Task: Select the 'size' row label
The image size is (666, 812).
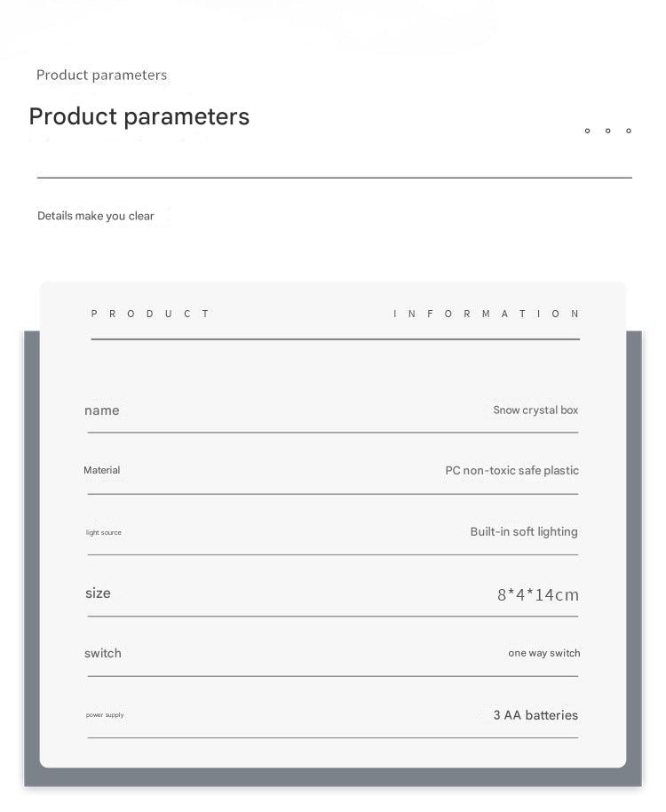Action: (x=98, y=593)
